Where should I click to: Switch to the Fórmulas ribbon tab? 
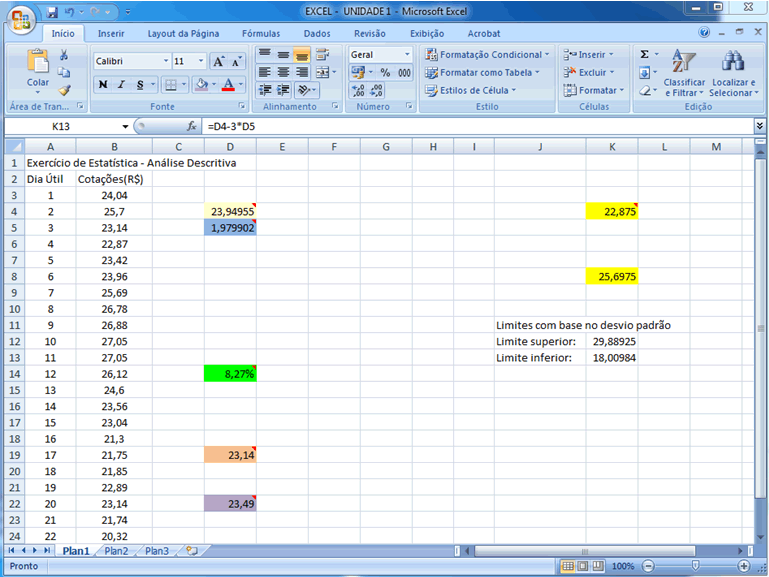point(259,33)
